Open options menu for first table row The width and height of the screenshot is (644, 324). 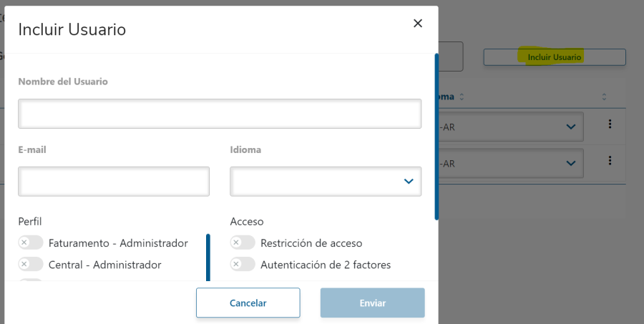[610, 124]
